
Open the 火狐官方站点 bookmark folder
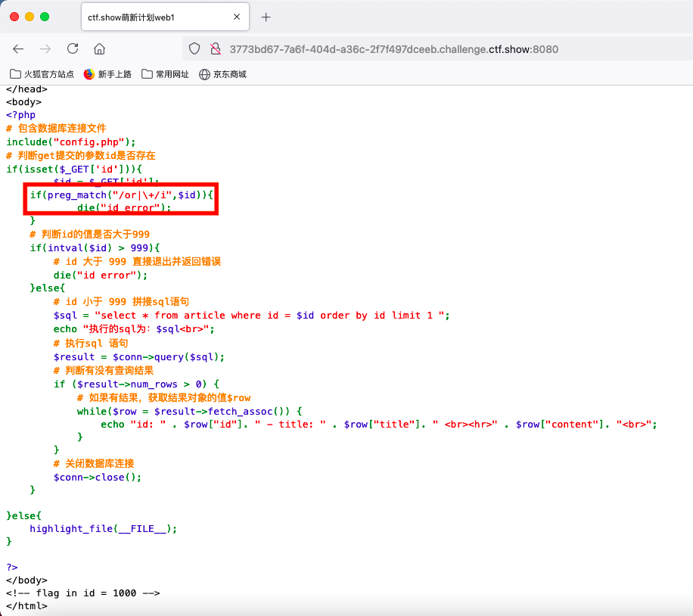pyautogui.click(x=42, y=74)
